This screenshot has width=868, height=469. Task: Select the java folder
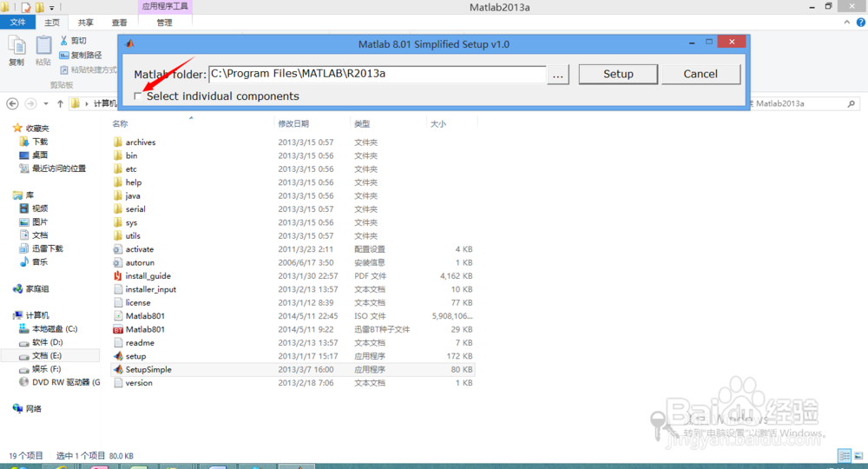pos(133,196)
